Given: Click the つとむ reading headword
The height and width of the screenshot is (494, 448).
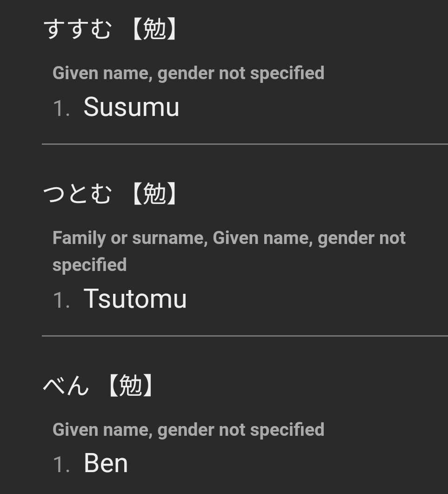Looking at the screenshot, I should 77,193.
